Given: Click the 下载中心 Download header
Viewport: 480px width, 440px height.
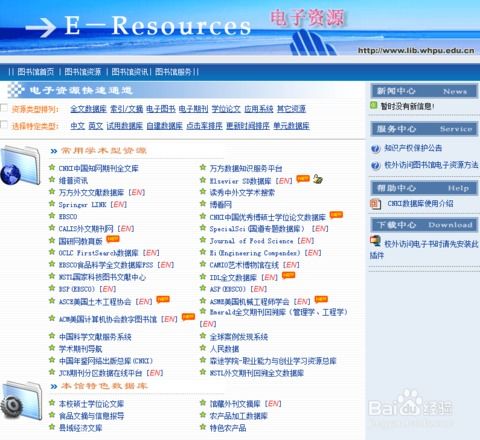Looking at the screenshot, I should 424,225.
